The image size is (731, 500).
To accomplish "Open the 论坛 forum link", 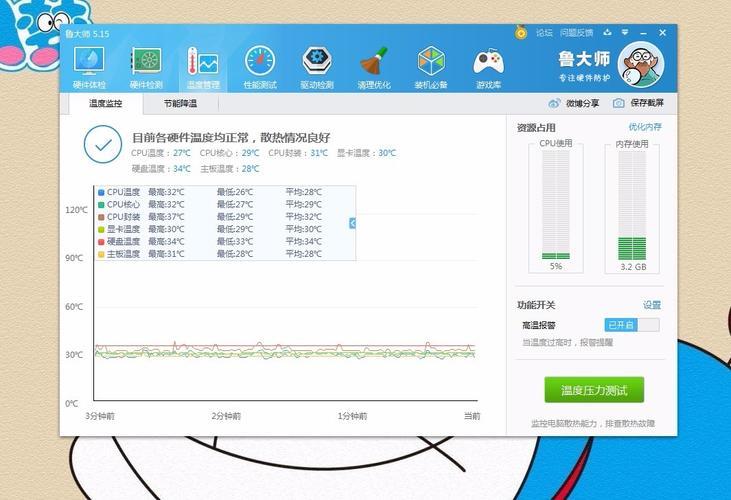I will point(544,33).
